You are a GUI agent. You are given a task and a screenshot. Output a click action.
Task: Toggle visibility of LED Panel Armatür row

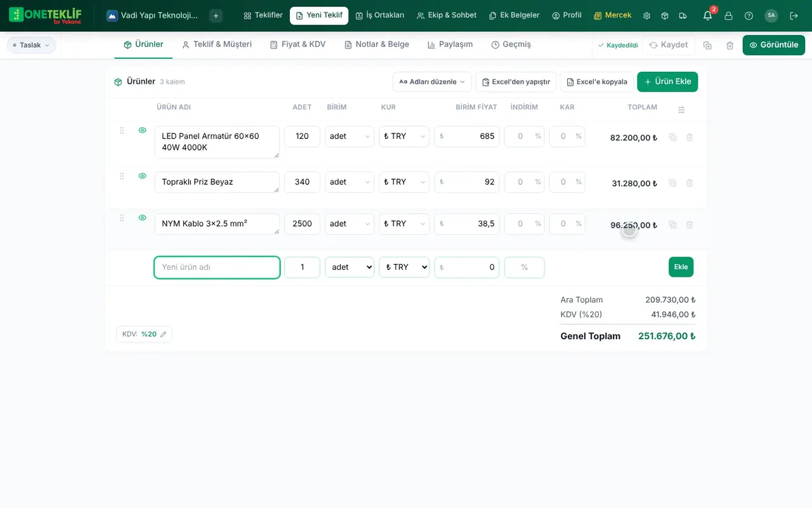(142, 130)
